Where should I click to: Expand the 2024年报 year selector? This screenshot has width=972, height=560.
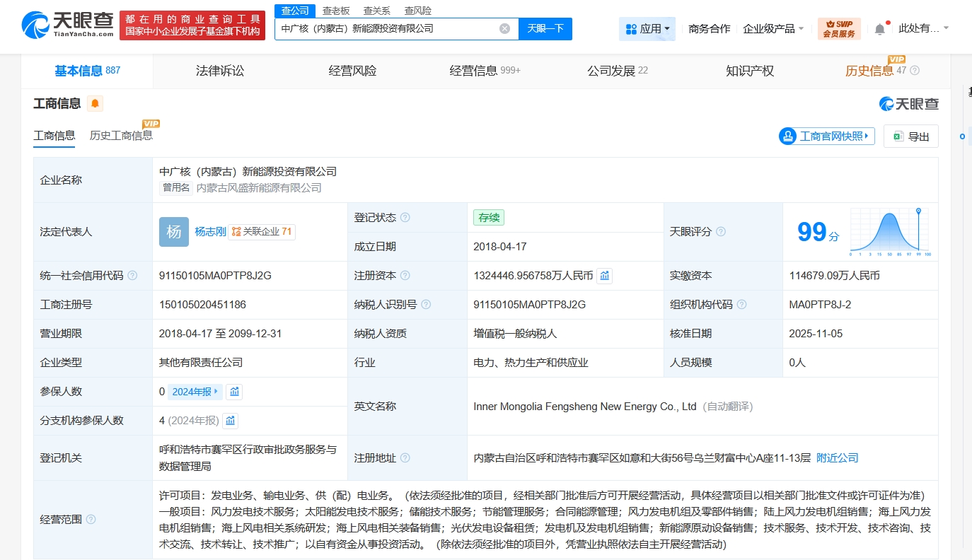pos(195,392)
